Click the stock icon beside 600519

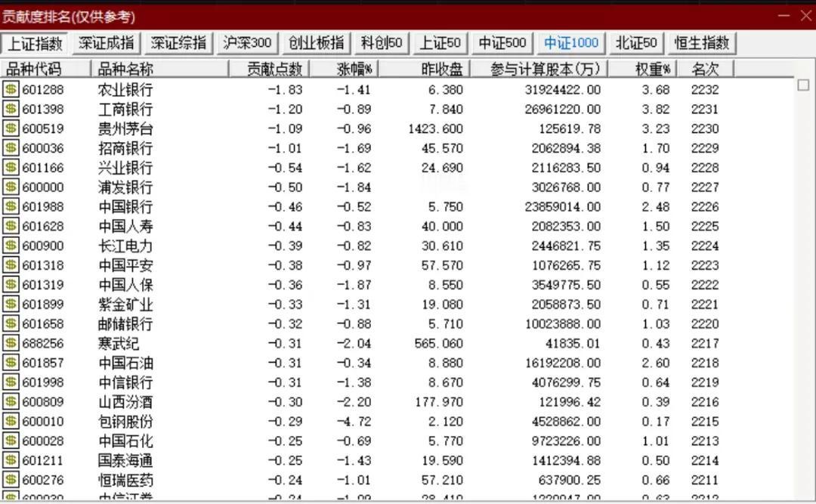[11, 128]
